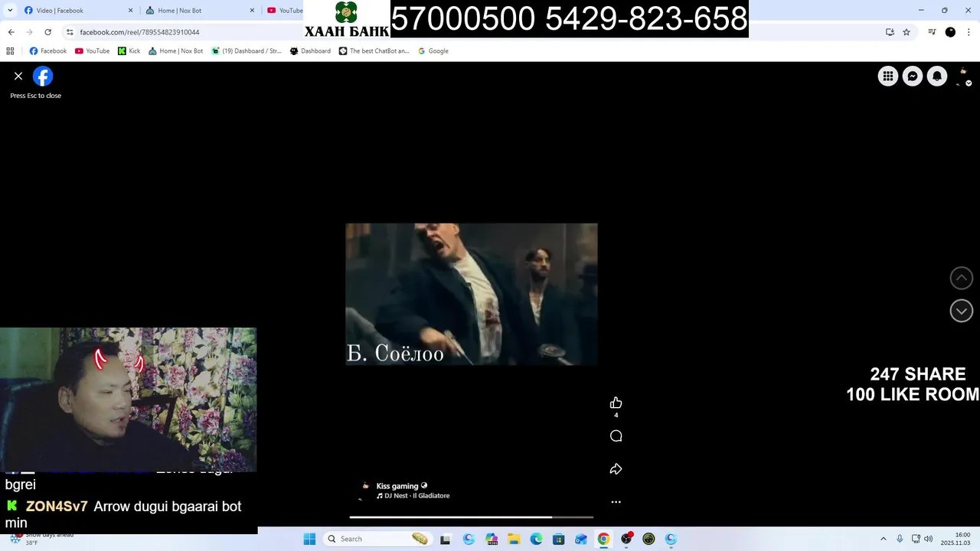
Task: Show hidden system tray icons
Action: tap(883, 539)
